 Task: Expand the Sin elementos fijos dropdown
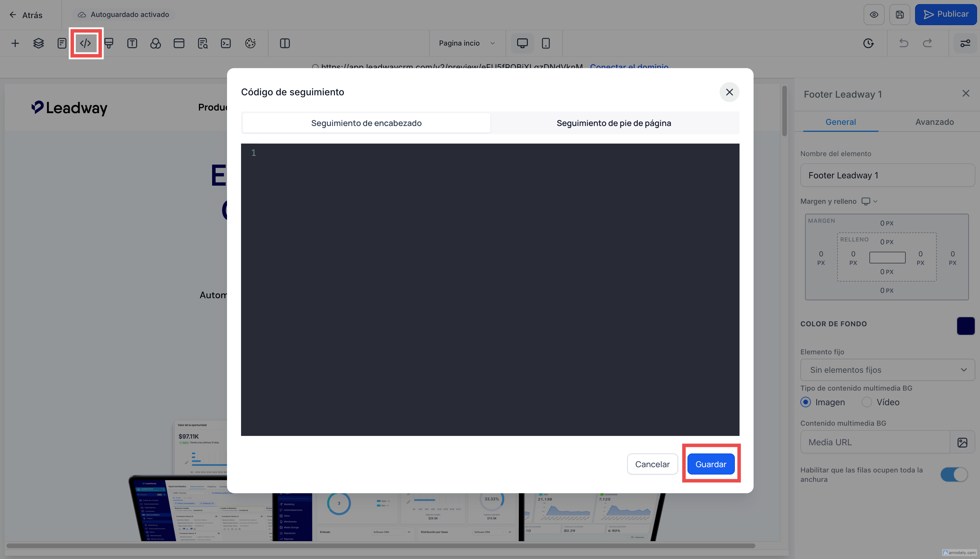pyautogui.click(x=887, y=370)
